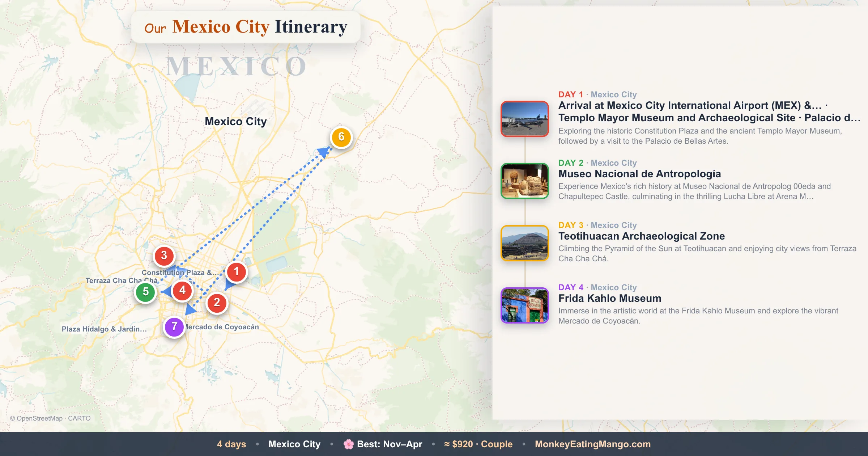Click the ≈ $920 · Couple footer entry
Screen dimensions: 868x456
(x=478, y=444)
